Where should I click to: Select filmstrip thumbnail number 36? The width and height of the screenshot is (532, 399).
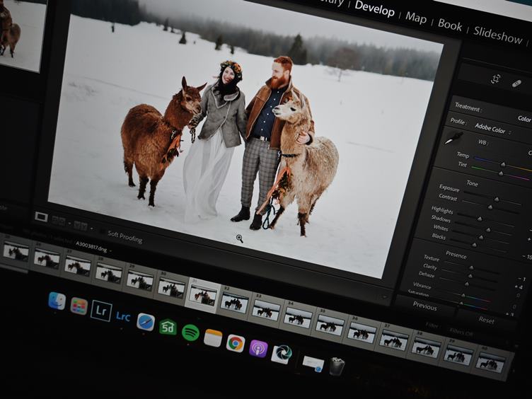tap(362, 332)
